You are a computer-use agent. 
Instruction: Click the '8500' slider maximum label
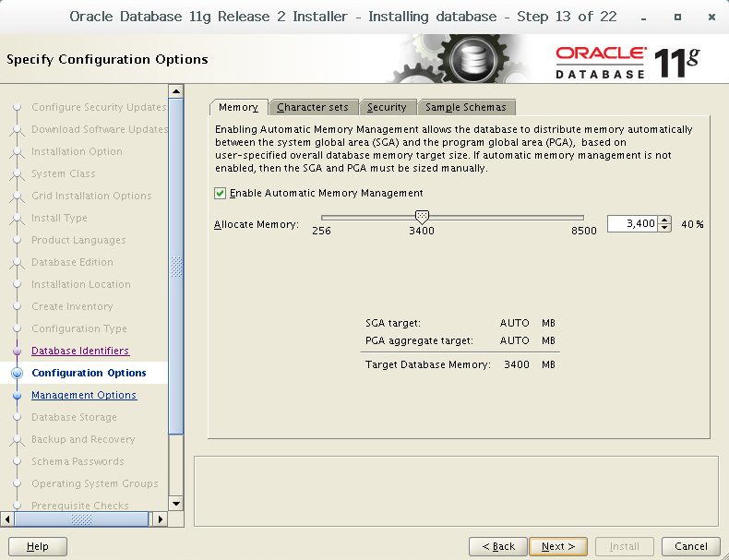click(x=584, y=231)
